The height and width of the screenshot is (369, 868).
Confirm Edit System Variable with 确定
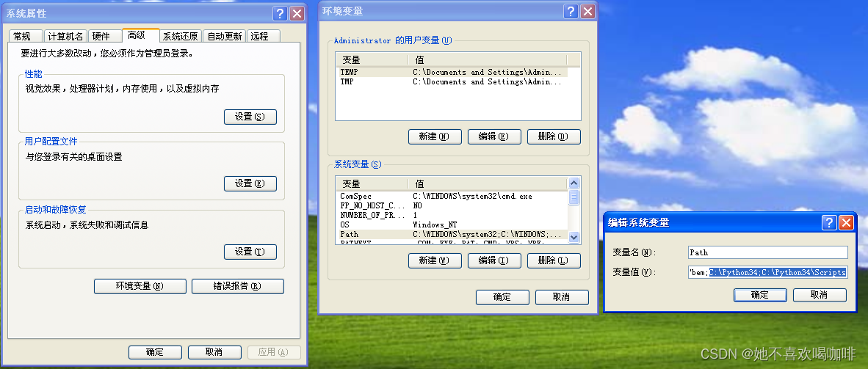point(760,295)
